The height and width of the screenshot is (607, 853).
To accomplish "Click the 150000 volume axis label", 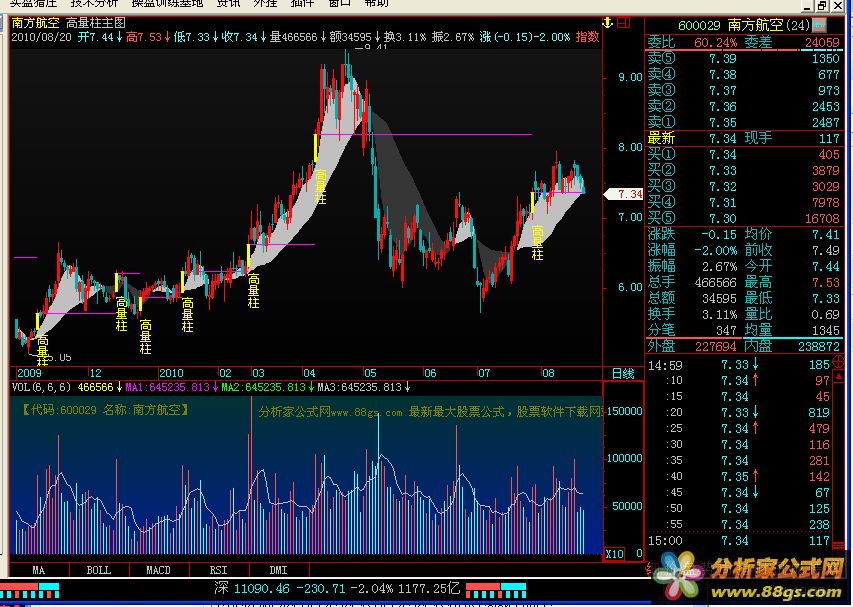I will [x=625, y=411].
